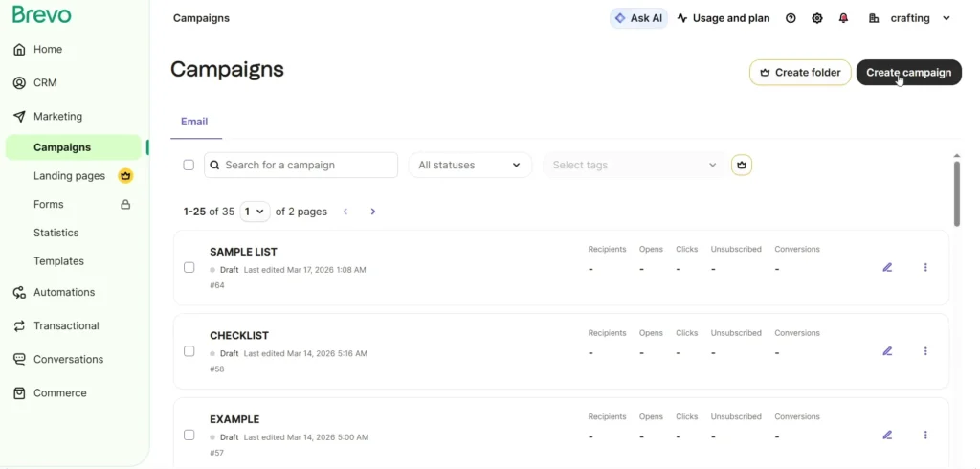
Task: Select the EXAMPLE campaign checkbox
Action: (189, 435)
